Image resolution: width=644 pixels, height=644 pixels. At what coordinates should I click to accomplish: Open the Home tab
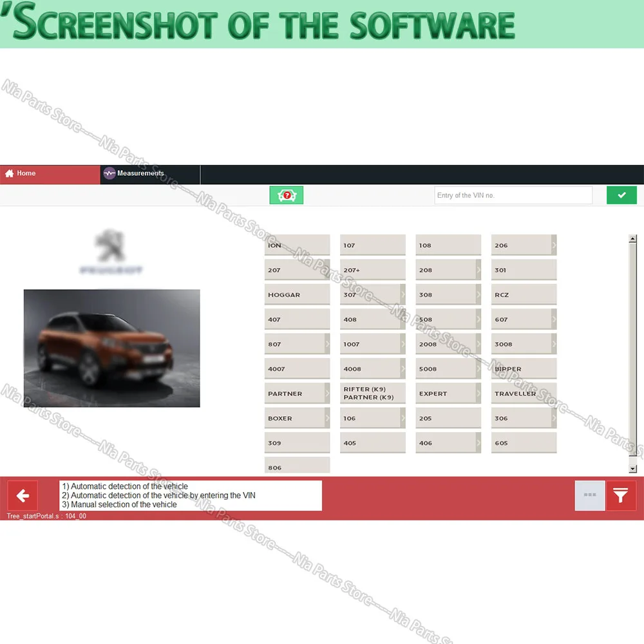coord(50,174)
